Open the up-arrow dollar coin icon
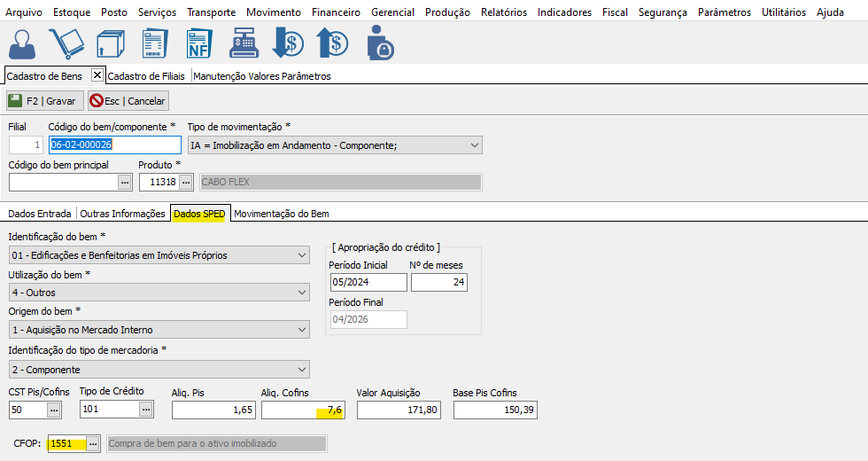 tap(332, 43)
